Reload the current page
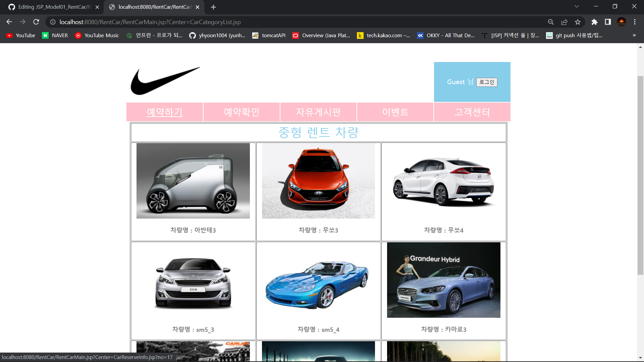 click(36, 22)
